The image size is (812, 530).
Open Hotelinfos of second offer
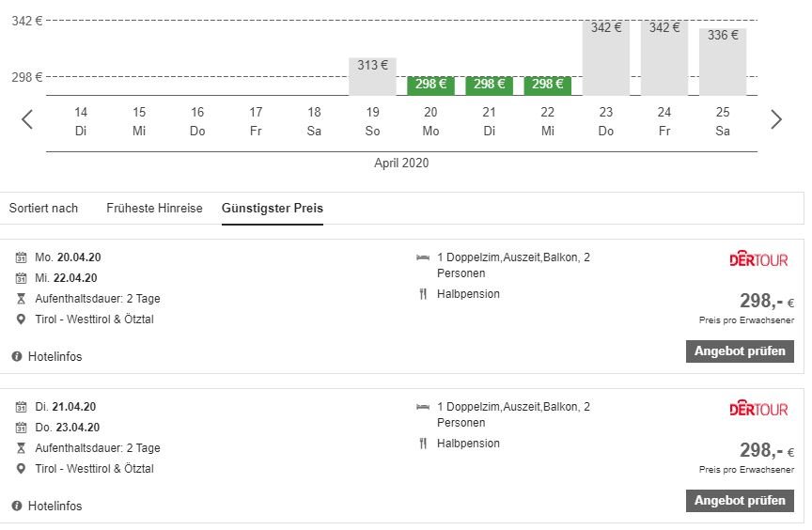[55, 507]
